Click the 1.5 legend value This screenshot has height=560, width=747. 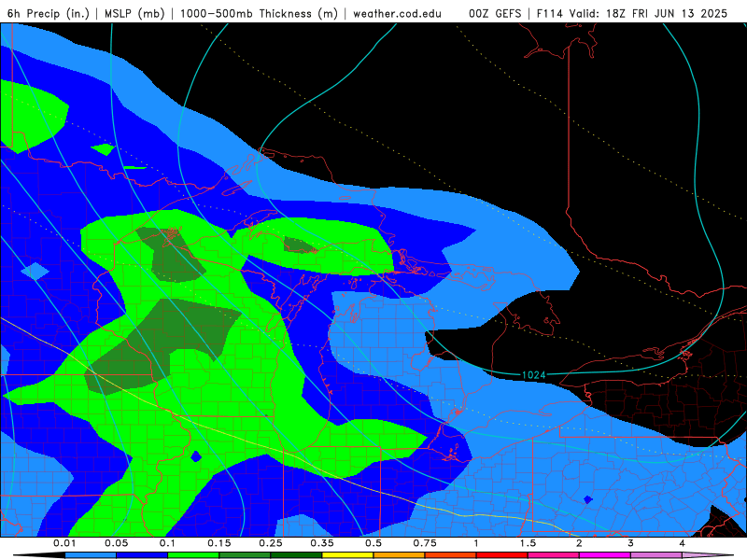pyautogui.click(x=528, y=543)
